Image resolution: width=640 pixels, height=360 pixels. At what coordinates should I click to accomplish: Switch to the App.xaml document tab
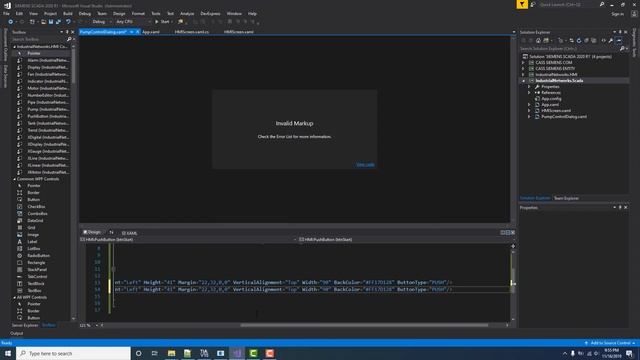pos(151,32)
